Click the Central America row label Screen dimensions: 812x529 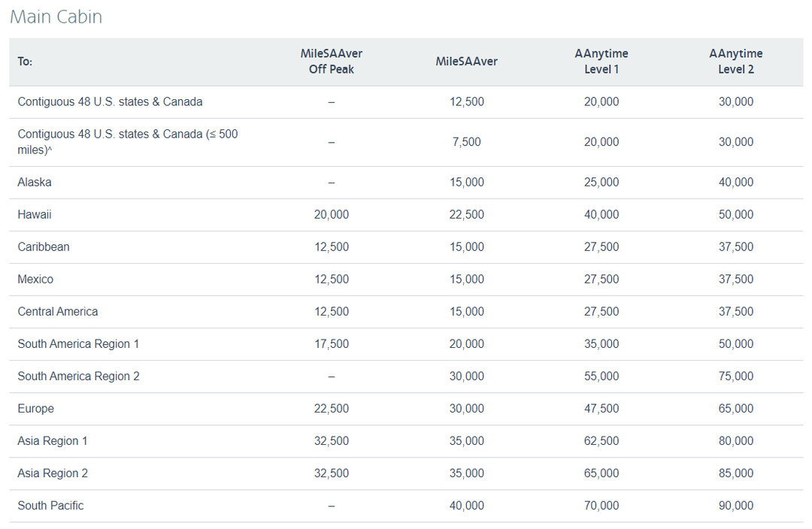(58, 311)
